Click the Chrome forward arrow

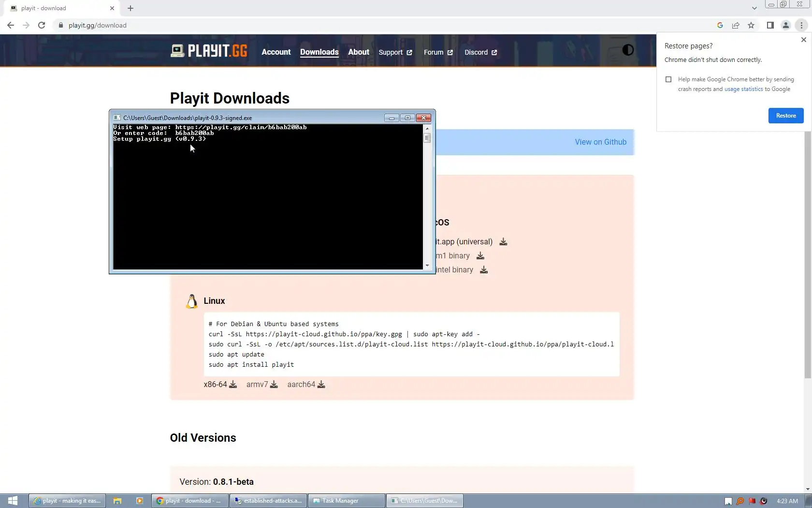click(26, 25)
